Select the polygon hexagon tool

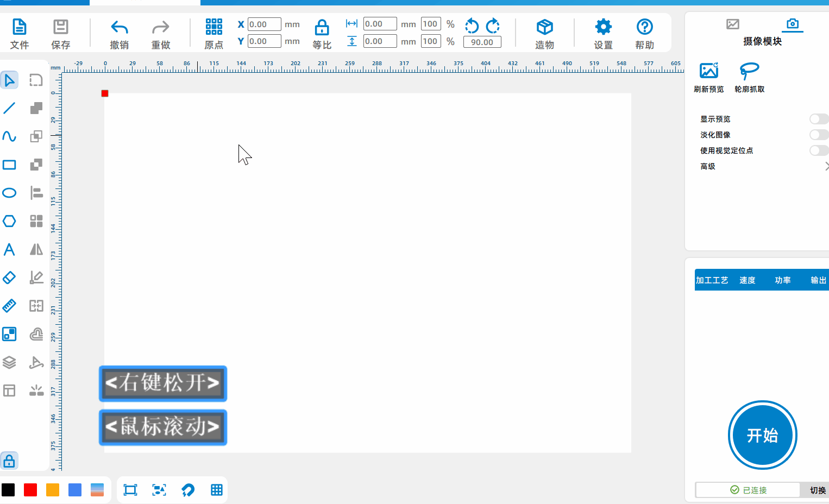[x=9, y=221]
